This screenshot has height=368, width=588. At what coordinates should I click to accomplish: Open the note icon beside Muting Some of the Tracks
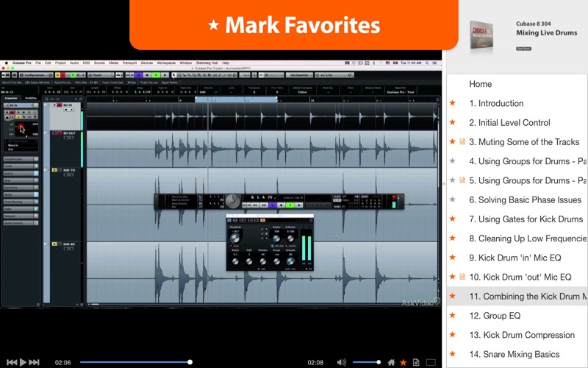tap(462, 141)
